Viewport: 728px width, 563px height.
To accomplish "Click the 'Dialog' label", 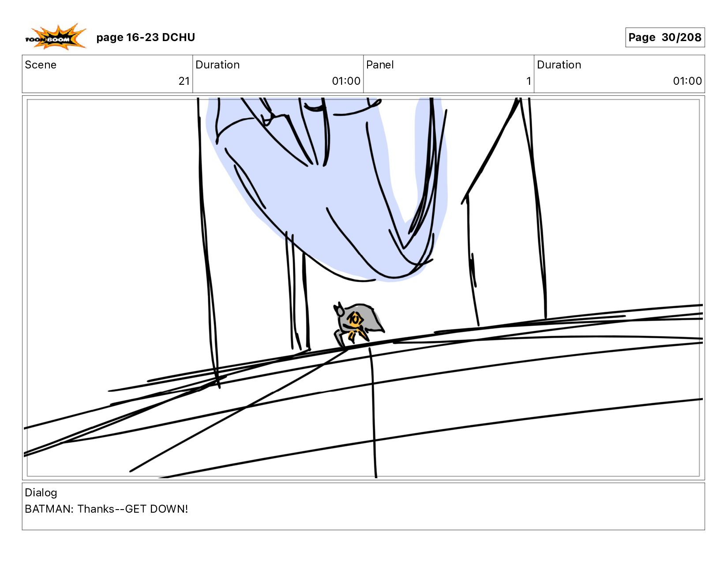I will pos(41,493).
